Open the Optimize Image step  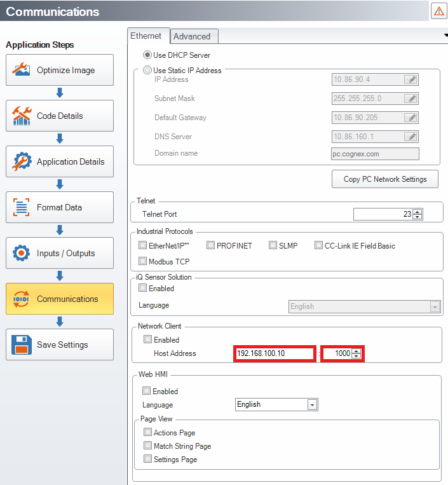tap(60, 70)
